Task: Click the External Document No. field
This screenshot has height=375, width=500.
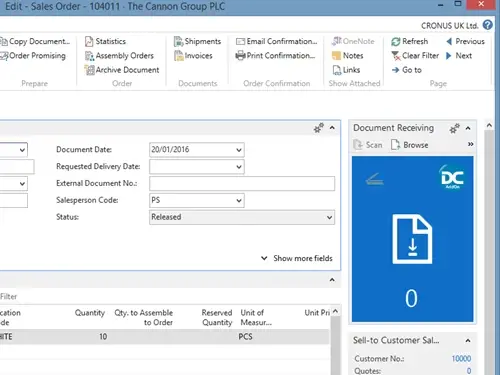Action: point(242,184)
